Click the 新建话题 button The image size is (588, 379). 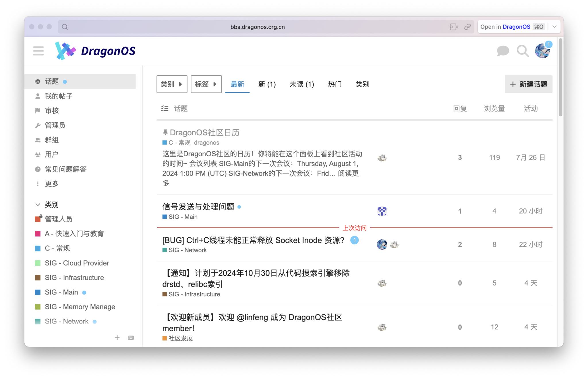[x=528, y=84]
